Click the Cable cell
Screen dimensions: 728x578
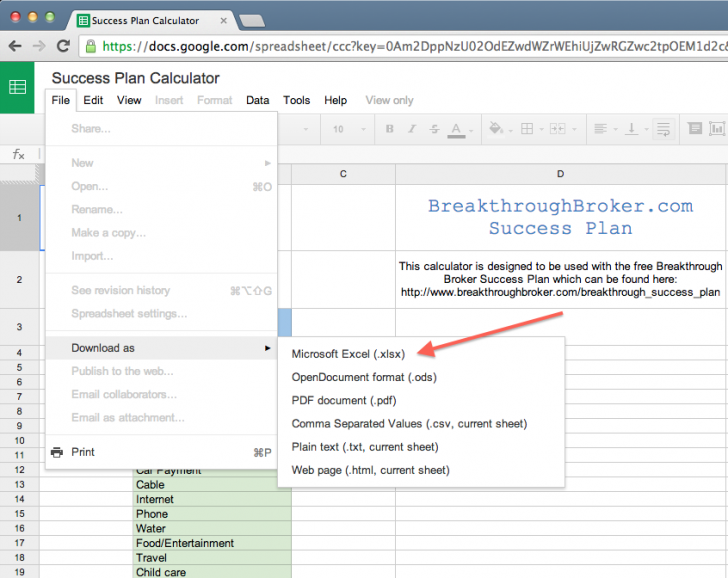[212, 485]
